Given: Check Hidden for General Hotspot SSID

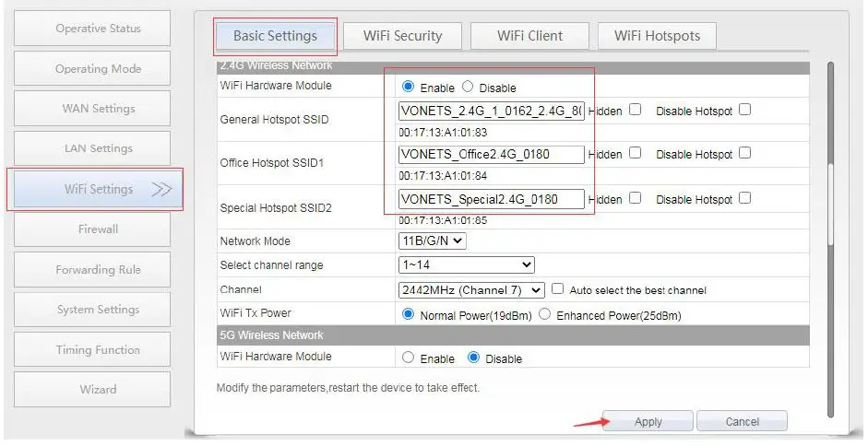Looking at the screenshot, I should coord(636,110).
